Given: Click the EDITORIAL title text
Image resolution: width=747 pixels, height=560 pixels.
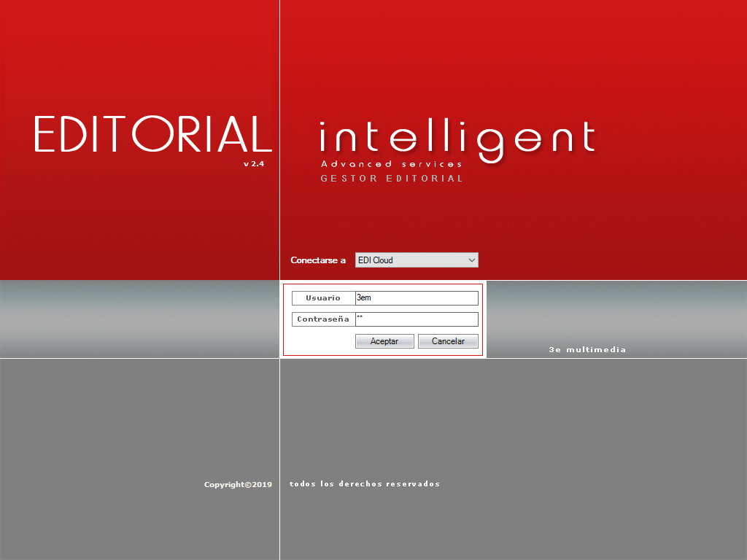Looking at the screenshot, I should click(x=153, y=134).
